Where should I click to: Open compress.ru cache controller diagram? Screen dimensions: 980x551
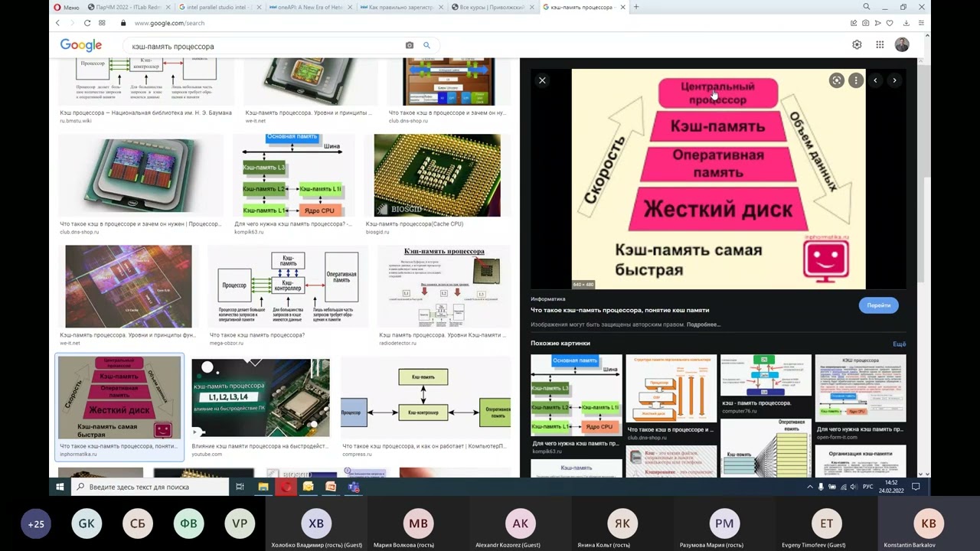426,398
